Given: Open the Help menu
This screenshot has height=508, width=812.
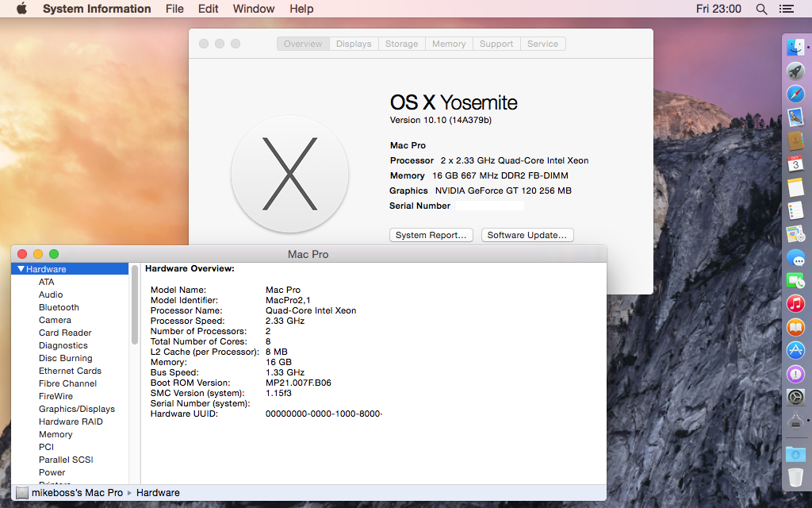Looking at the screenshot, I should click(x=301, y=9).
